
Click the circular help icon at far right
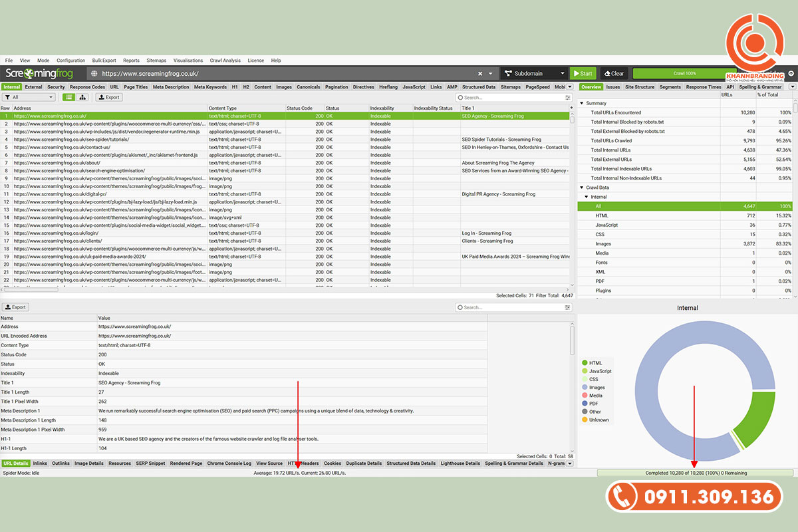coord(791,74)
